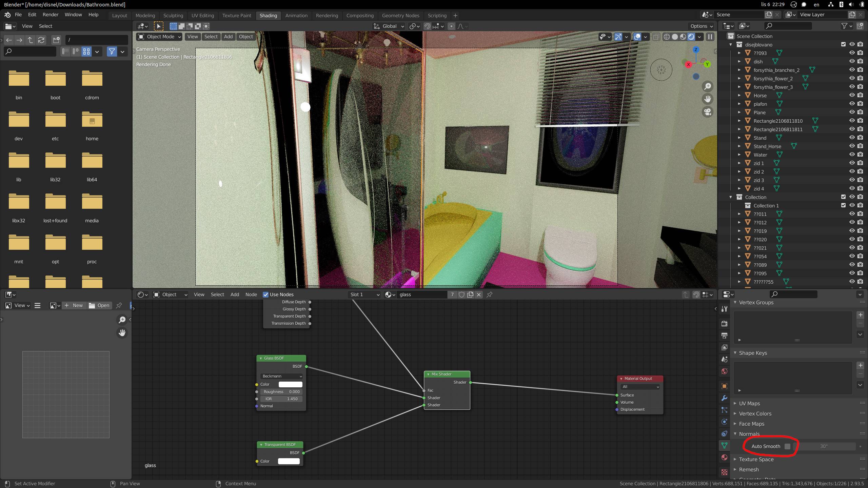The width and height of the screenshot is (868, 488).
Task: Add a shape key with plus button
Action: [x=860, y=365]
